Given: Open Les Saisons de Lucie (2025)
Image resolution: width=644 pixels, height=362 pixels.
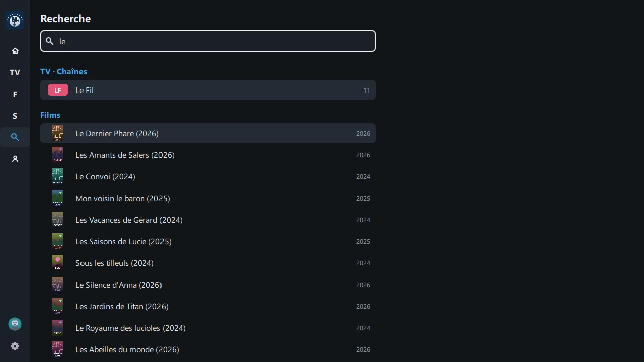Looking at the screenshot, I should pyautogui.click(x=208, y=241).
